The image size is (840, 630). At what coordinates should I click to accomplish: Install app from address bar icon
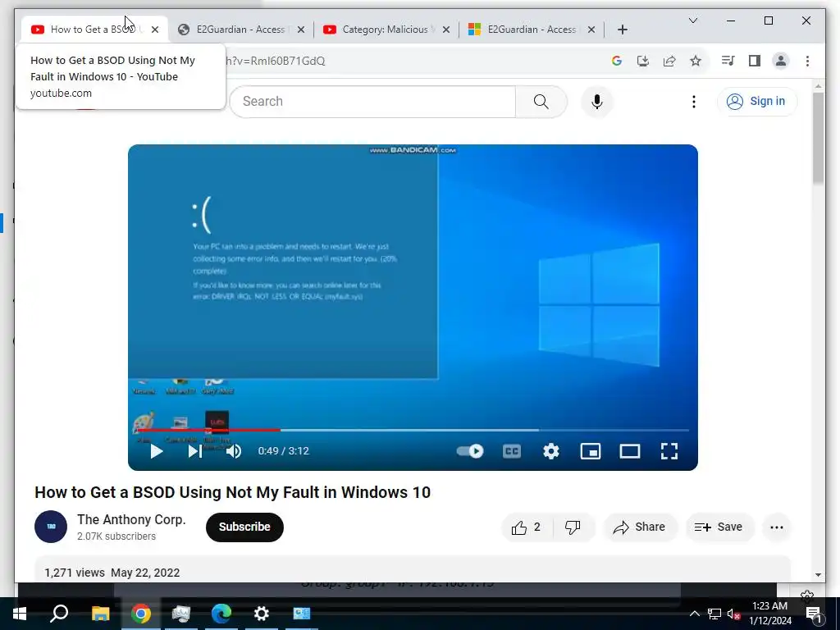[x=643, y=61]
